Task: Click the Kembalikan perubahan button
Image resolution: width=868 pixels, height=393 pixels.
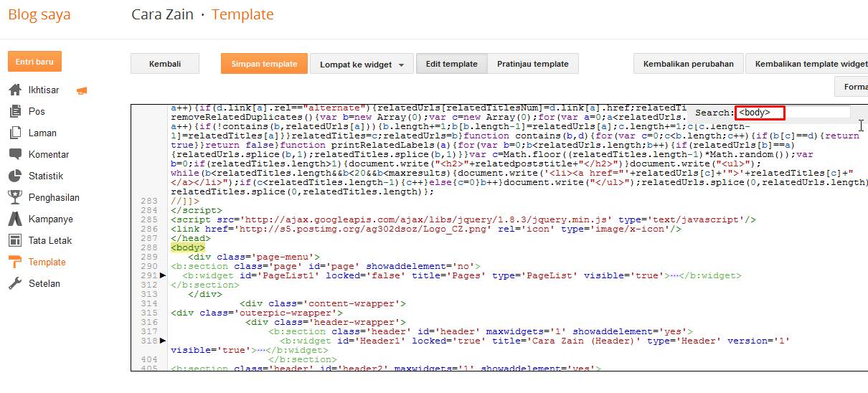Action: point(689,64)
